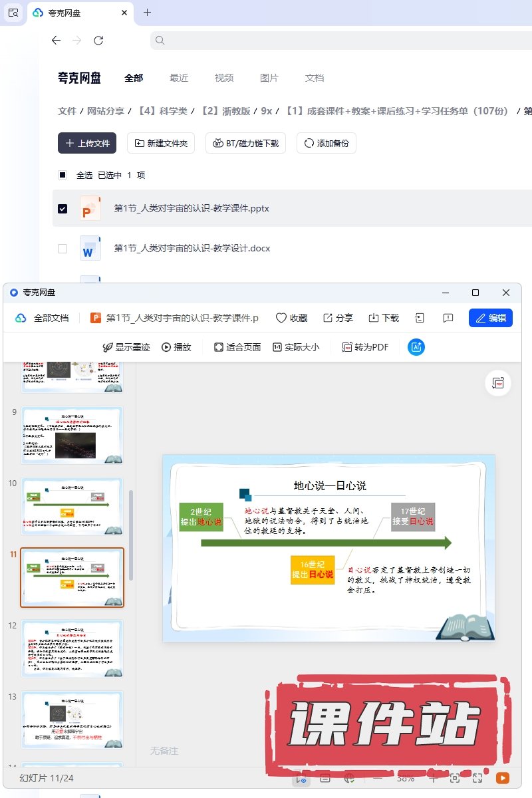Check the 教学设计.docx file checkbox
The image size is (532, 798).
[63, 249]
